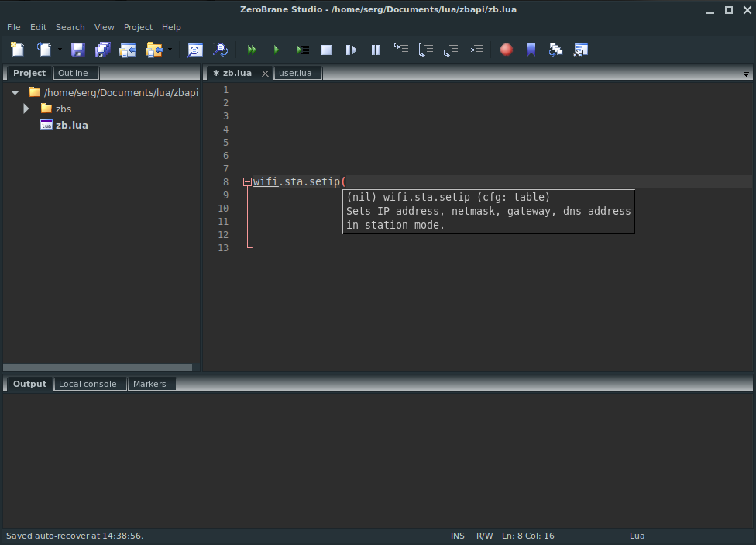Click the Run as Scratchpad icon
This screenshot has width=756, height=545.
tap(302, 50)
